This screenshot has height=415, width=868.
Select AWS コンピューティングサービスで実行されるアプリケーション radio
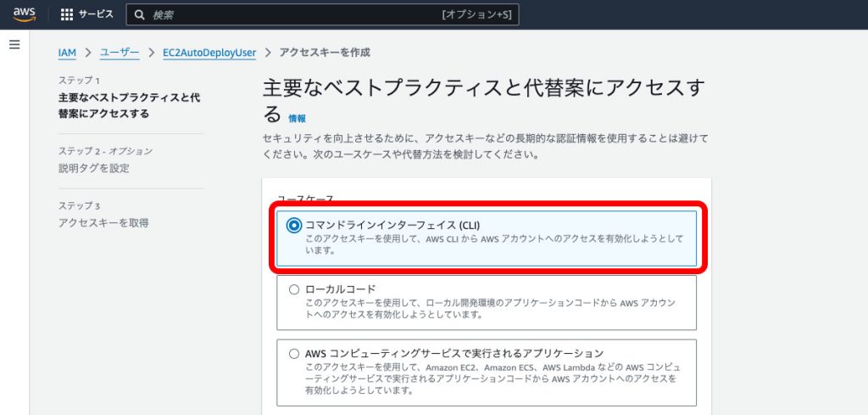[x=294, y=354]
